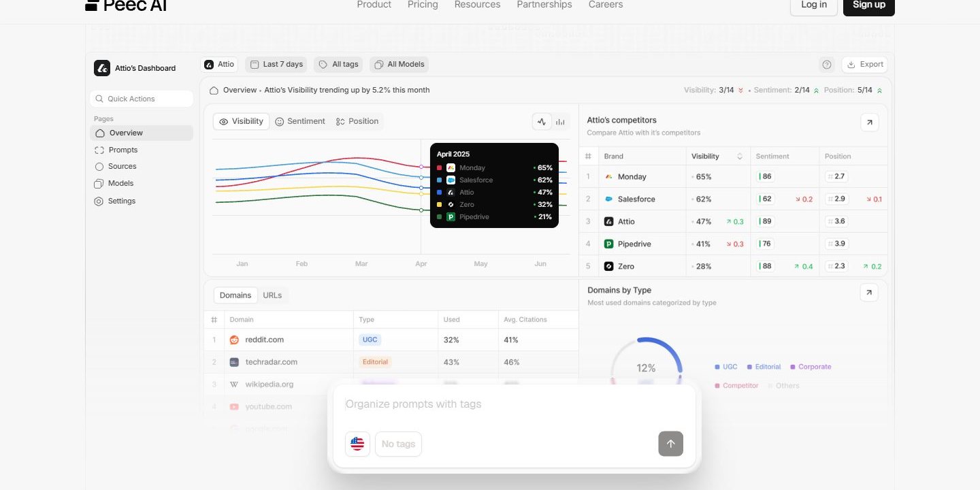Select the Visibility chart tab

pos(241,122)
